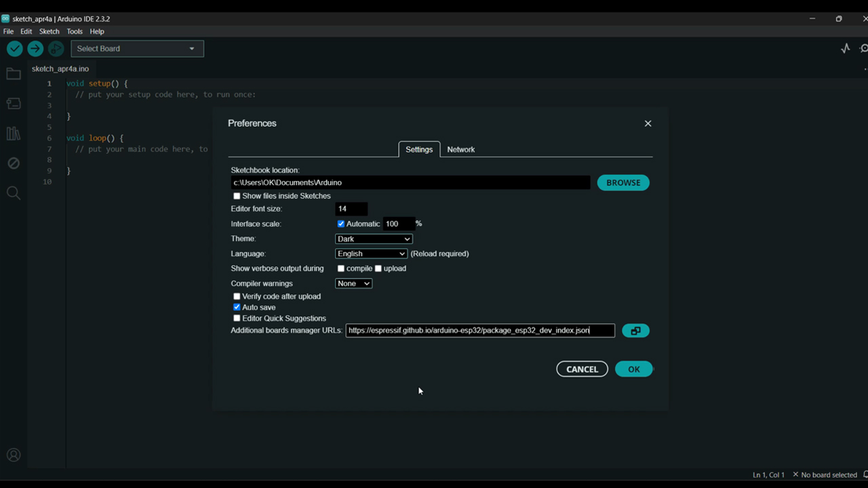Open the Help menu

(97, 31)
